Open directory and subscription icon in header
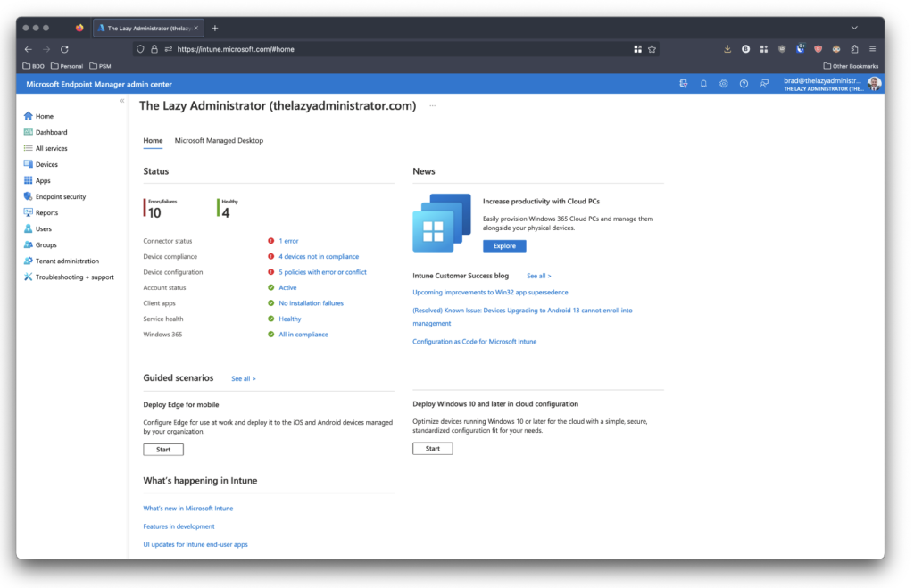The width and height of the screenshot is (914, 588). 683,84
